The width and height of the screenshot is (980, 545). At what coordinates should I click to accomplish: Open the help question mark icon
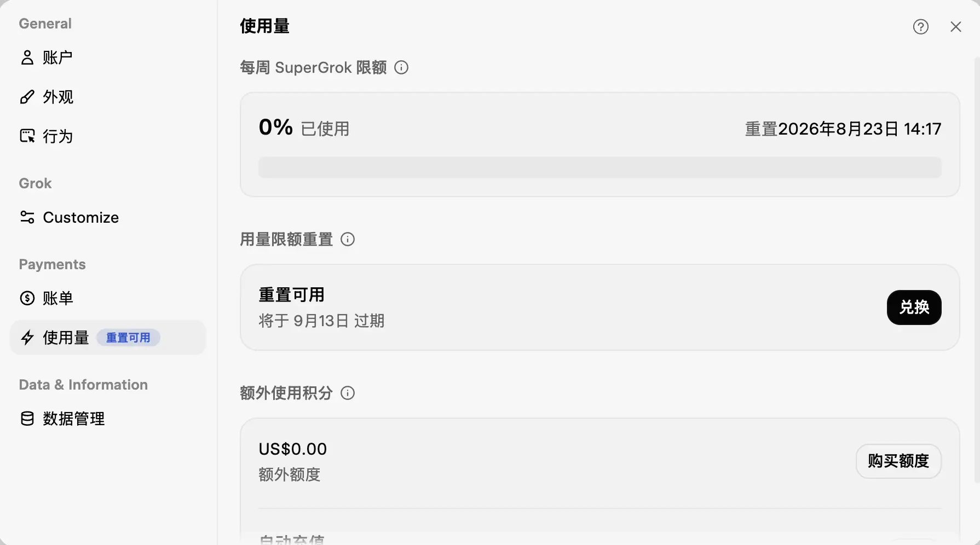tap(921, 27)
